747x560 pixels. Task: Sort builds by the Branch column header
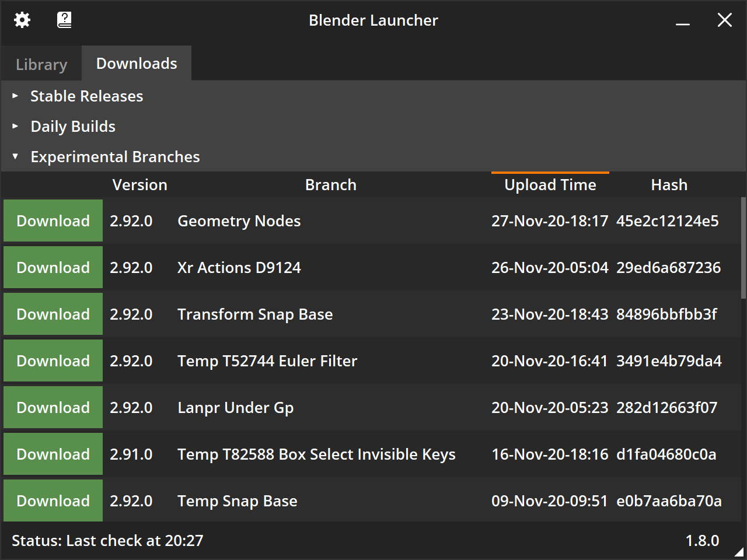point(331,185)
